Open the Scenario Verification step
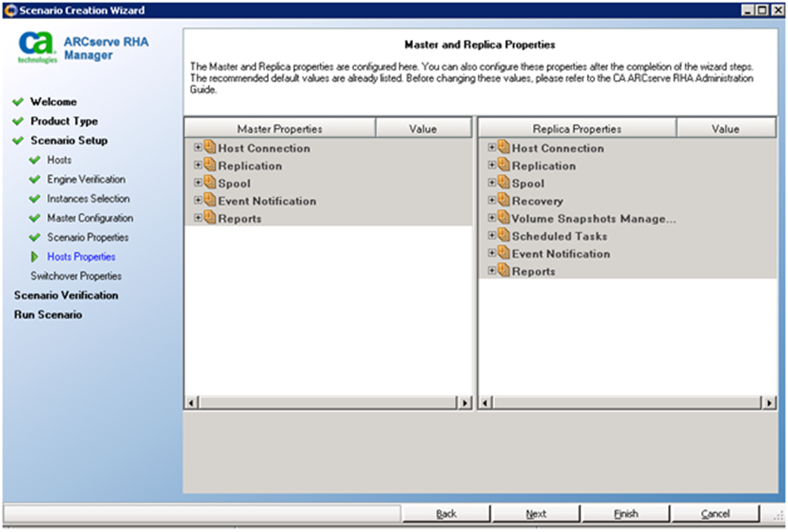This screenshot has height=532, width=788. pyautogui.click(x=66, y=296)
